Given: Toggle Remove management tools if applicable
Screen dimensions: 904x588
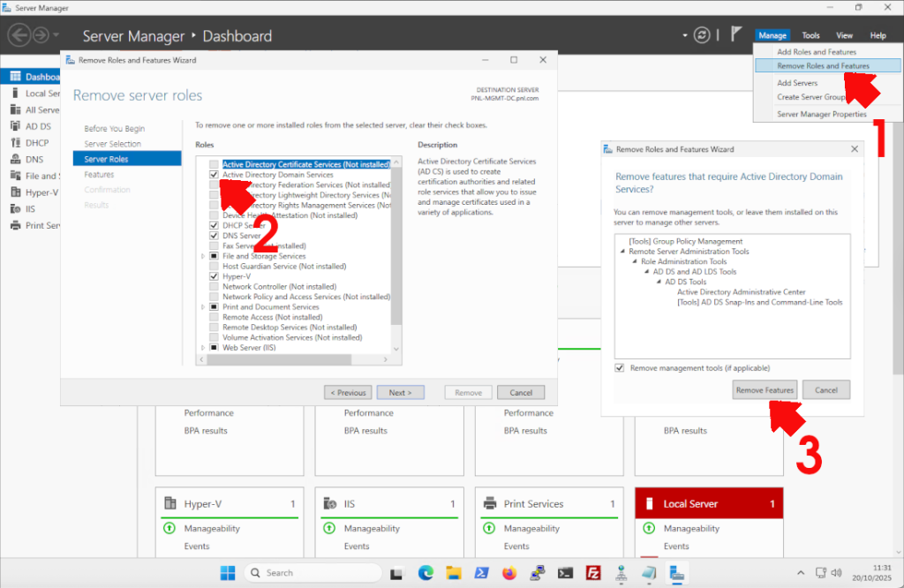Looking at the screenshot, I should point(618,368).
